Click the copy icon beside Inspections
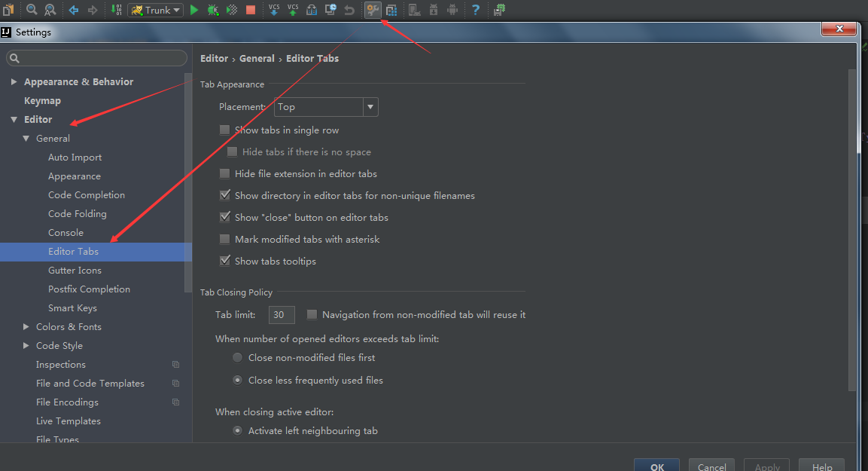This screenshot has width=868, height=471. pyautogui.click(x=175, y=365)
